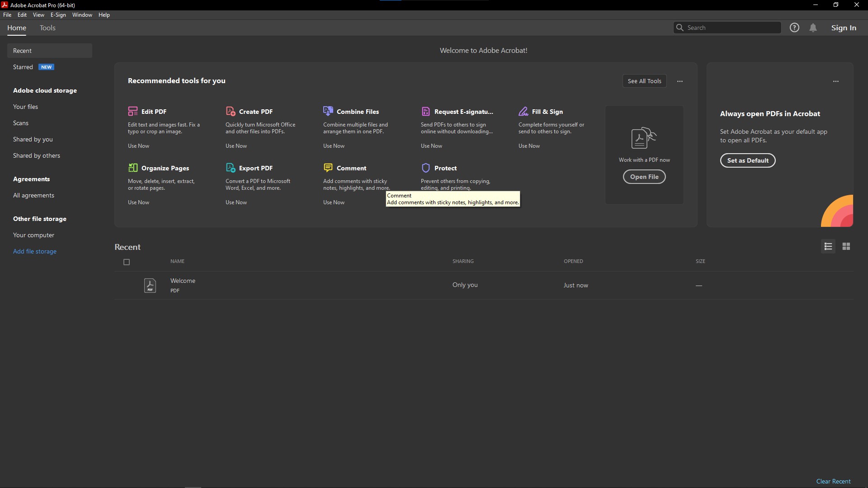Select the Fill & Sign pen icon

pos(524,111)
